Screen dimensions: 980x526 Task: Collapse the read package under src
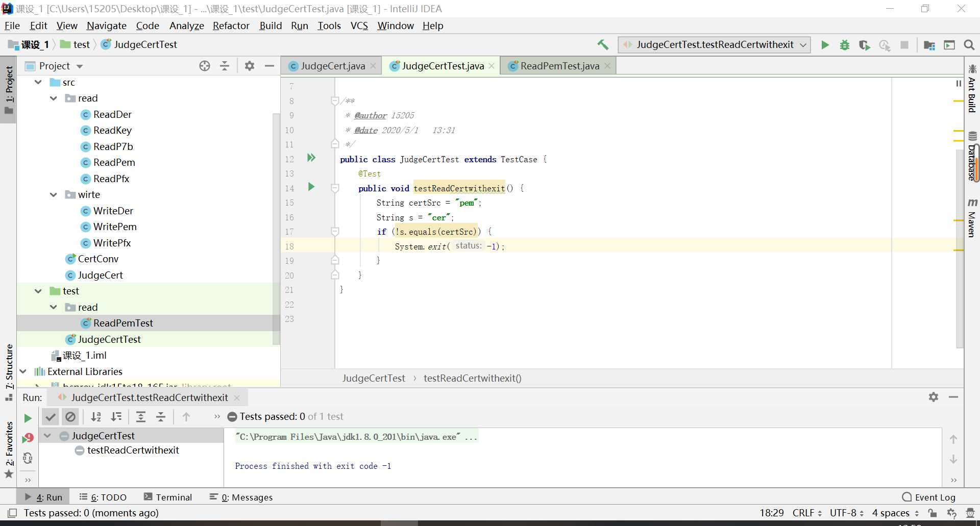tap(54, 98)
